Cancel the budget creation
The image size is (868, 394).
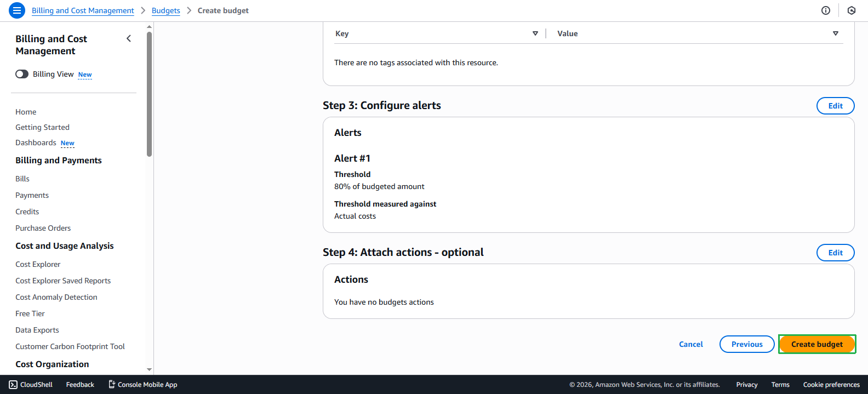690,344
